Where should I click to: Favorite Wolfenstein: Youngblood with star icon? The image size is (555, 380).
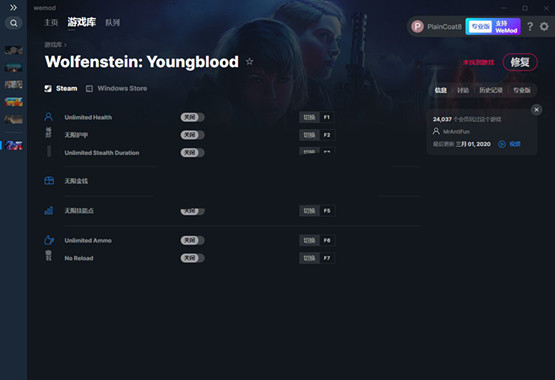pos(250,62)
